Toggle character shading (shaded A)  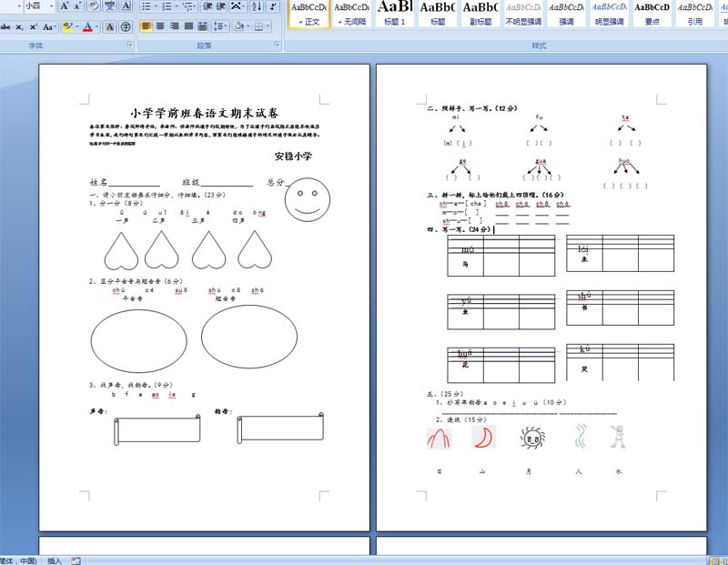click(110, 27)
